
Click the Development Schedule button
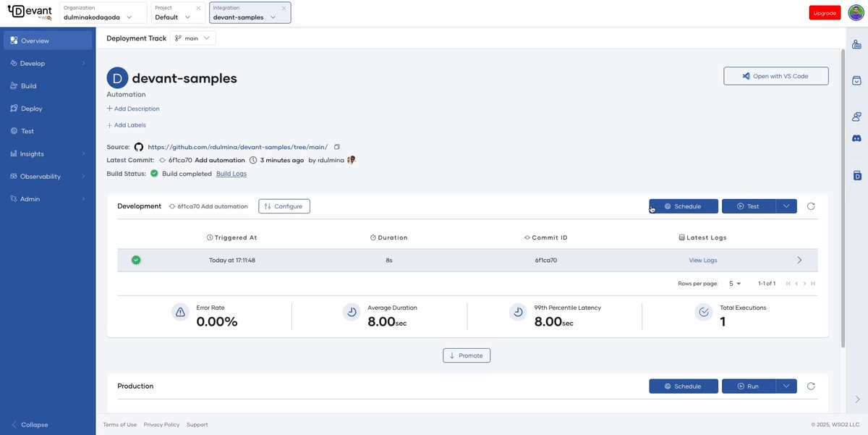click(x=684, y=206)
